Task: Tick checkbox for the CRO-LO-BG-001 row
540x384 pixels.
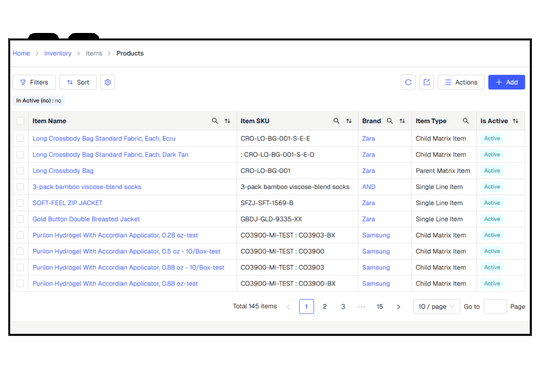Action: (20, 171)
